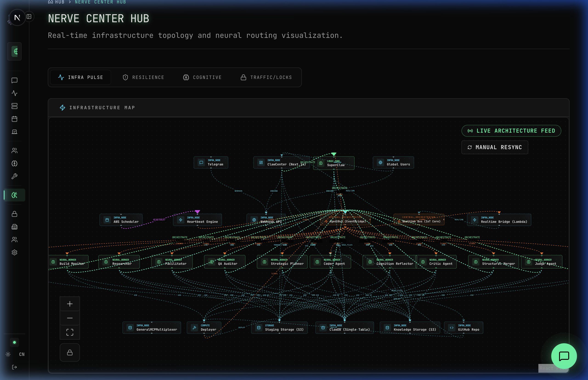Select the Judge Agent worker node
Screen dimensions: 588x380
point(542,262)
